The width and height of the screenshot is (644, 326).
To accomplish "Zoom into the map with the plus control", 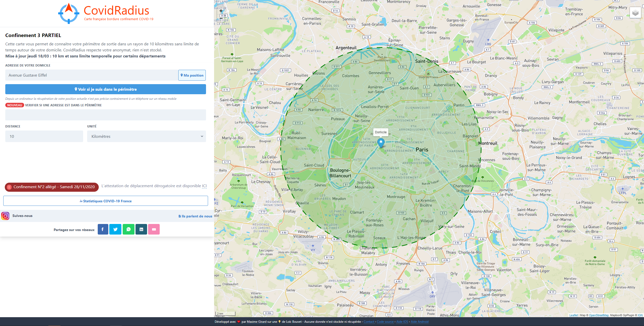I will 220,11.
